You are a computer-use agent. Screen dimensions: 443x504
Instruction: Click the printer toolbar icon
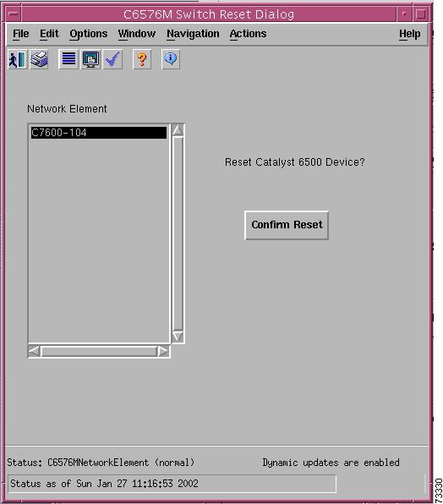(39, 59)
